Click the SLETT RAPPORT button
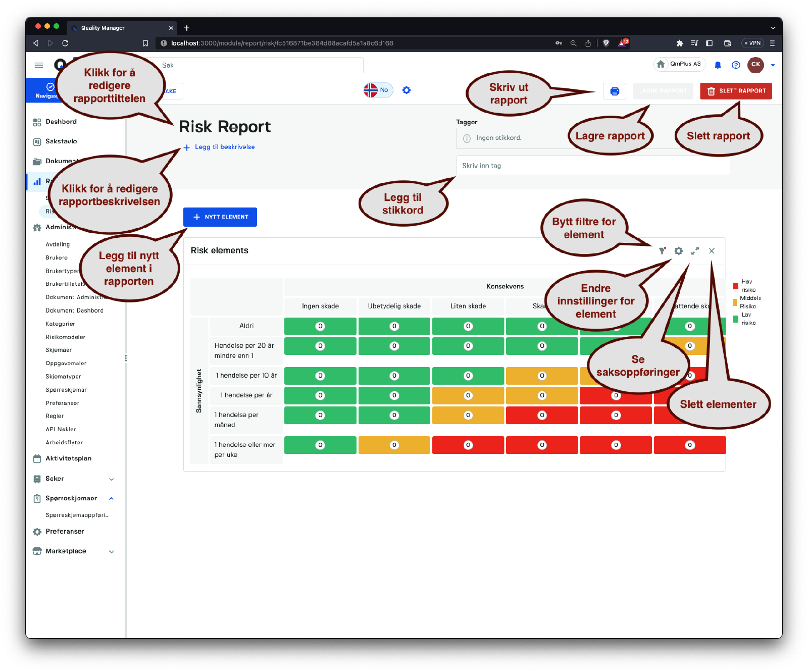This screenshot has width=808, height=672. [x=736, y=91]
